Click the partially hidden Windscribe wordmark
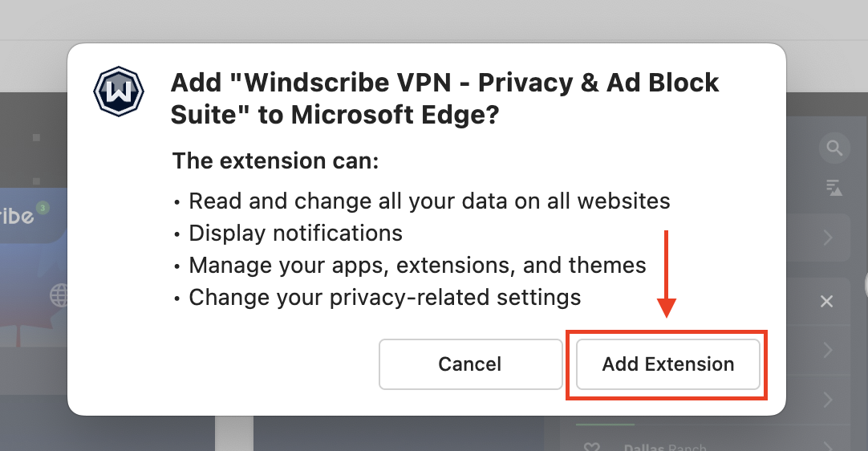The height and width of the screenshot is (451, 868). pos(16,217)
